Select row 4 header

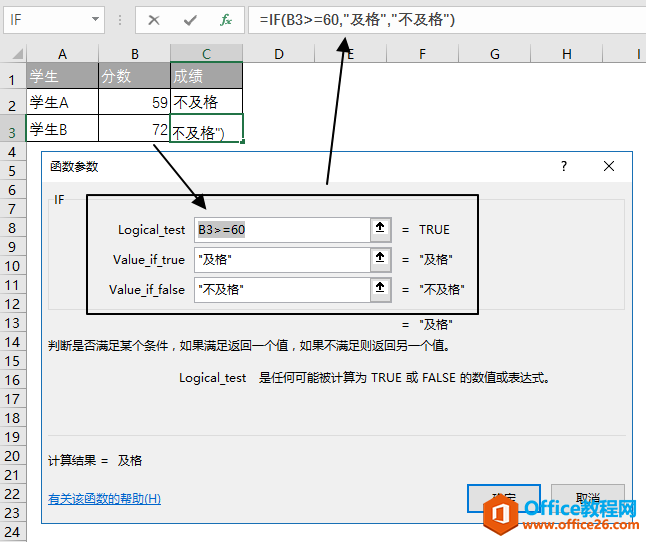tap(12, 152)
